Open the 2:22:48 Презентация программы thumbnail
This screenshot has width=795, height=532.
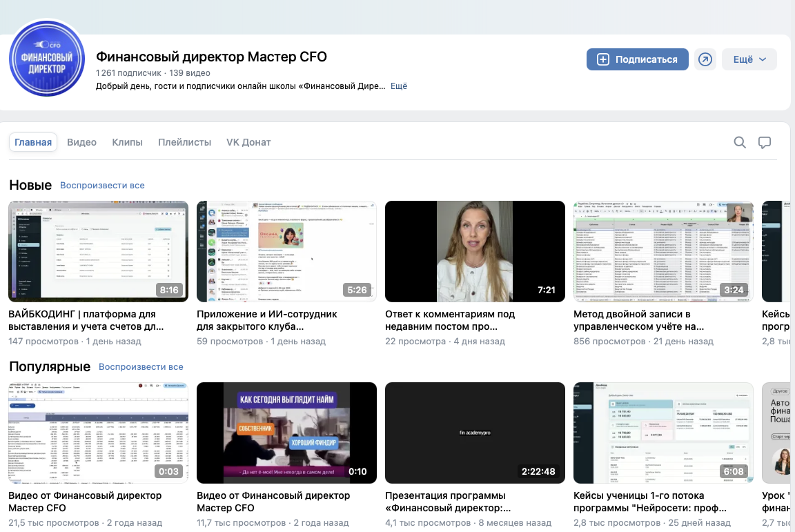475,433
